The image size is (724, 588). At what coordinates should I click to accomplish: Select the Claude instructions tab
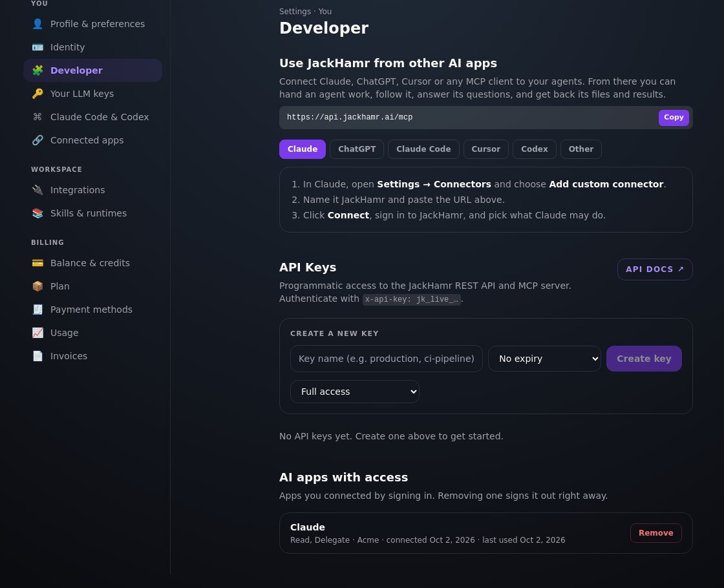[303, 149]
